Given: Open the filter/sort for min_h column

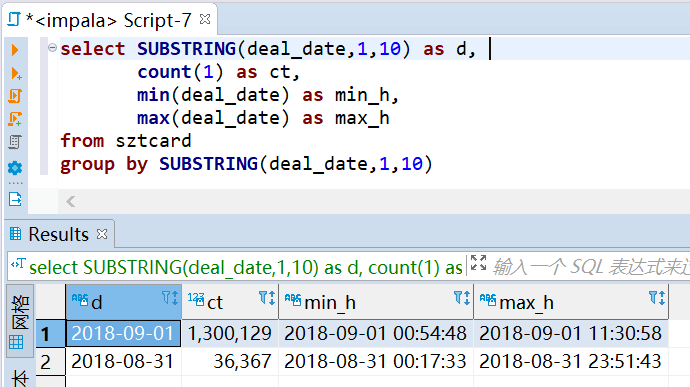Looking at the screenshot, I should pos(462,298).
